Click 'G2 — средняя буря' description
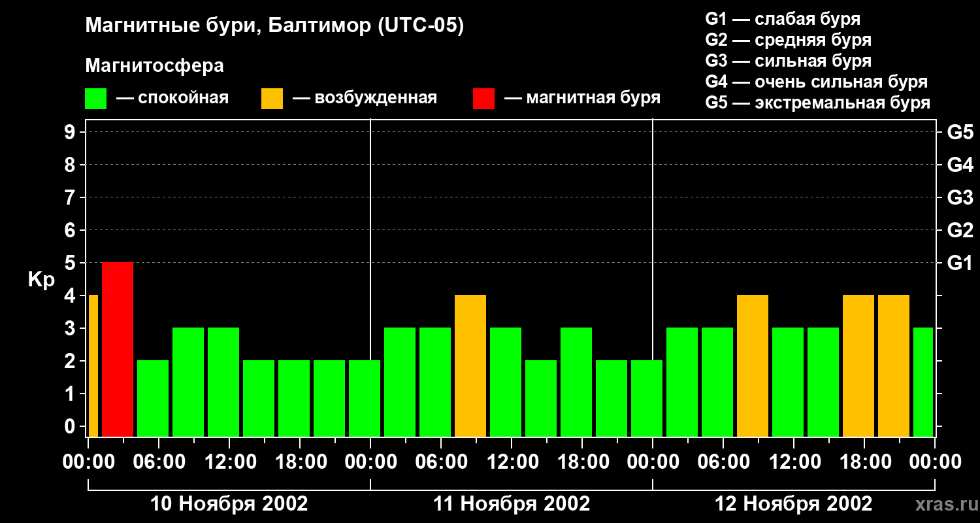Image resolution: width=980 pixels, height=523 pixels. (788, 40)
